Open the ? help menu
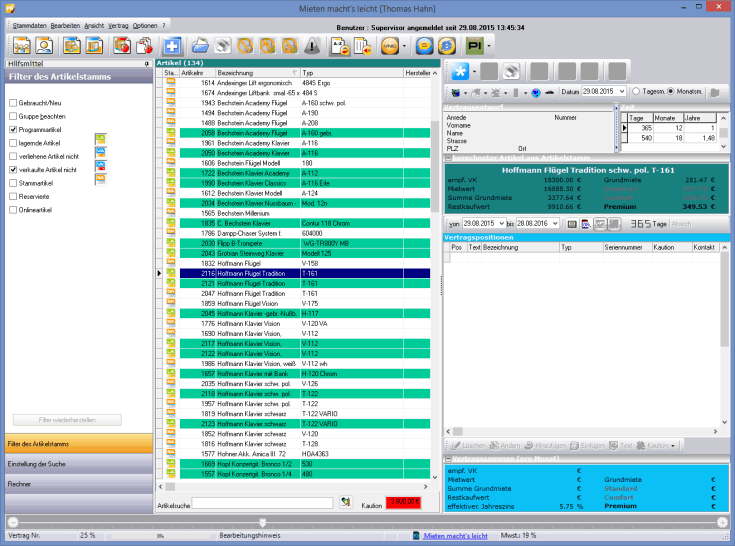The width and height of the screenshot is (735, 546). click(x=164, y=26)
